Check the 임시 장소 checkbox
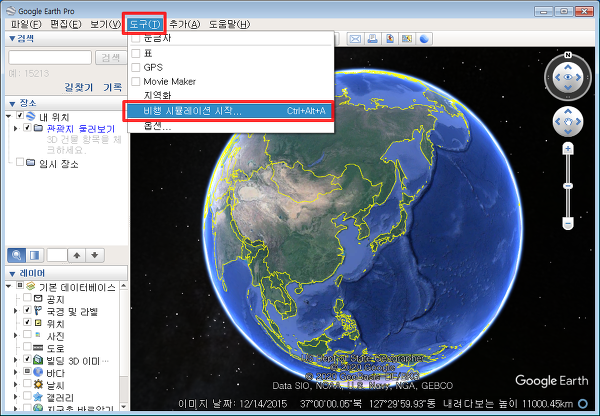 tap(20, 162)
